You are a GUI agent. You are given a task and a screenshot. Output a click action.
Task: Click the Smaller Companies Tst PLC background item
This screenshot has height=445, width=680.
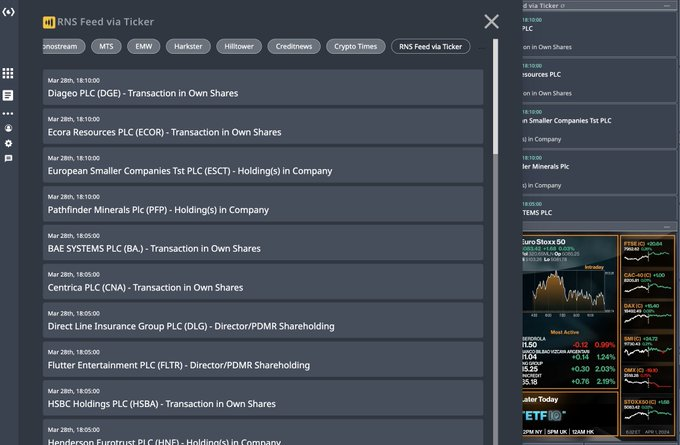(599, 126)
